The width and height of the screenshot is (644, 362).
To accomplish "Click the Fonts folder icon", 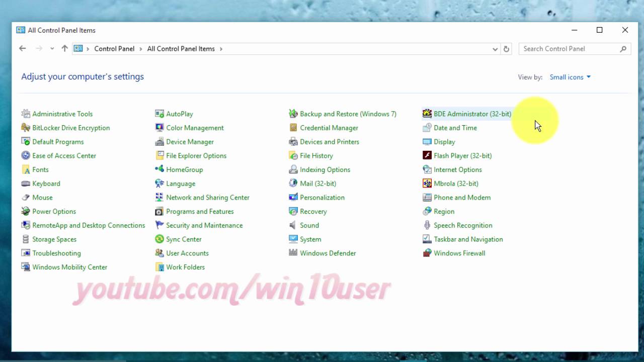I will pos(26,170).
